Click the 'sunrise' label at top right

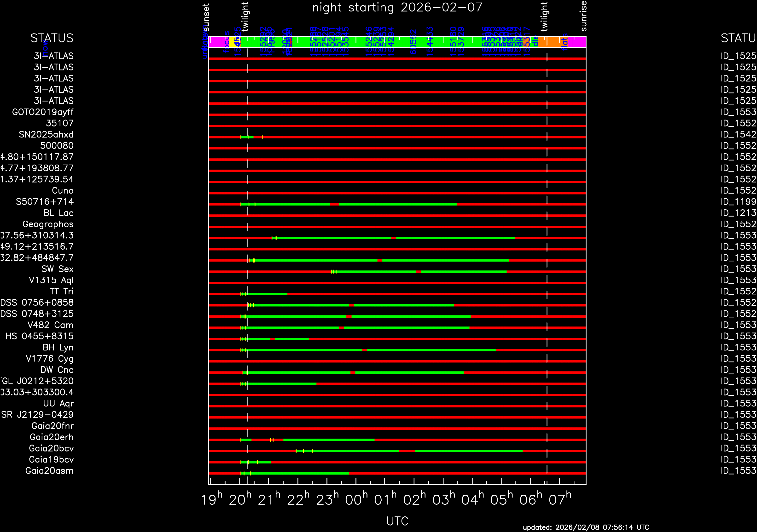tap(584, 16)
